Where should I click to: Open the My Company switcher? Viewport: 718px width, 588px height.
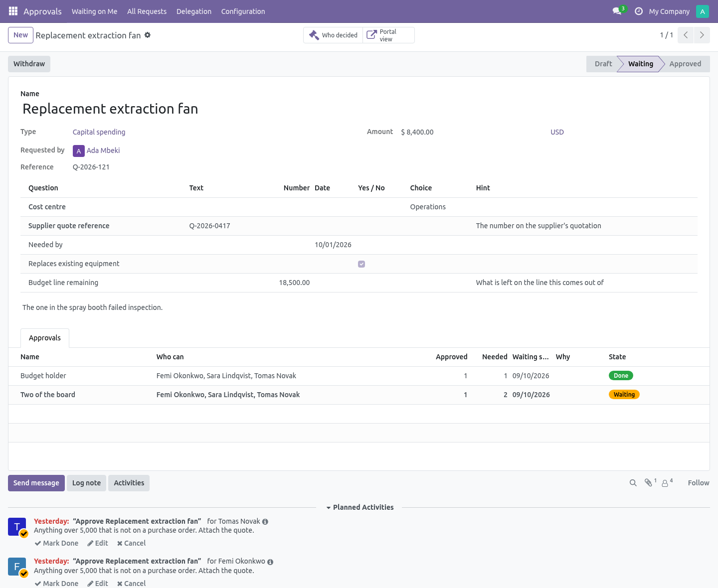click(669, 11)
